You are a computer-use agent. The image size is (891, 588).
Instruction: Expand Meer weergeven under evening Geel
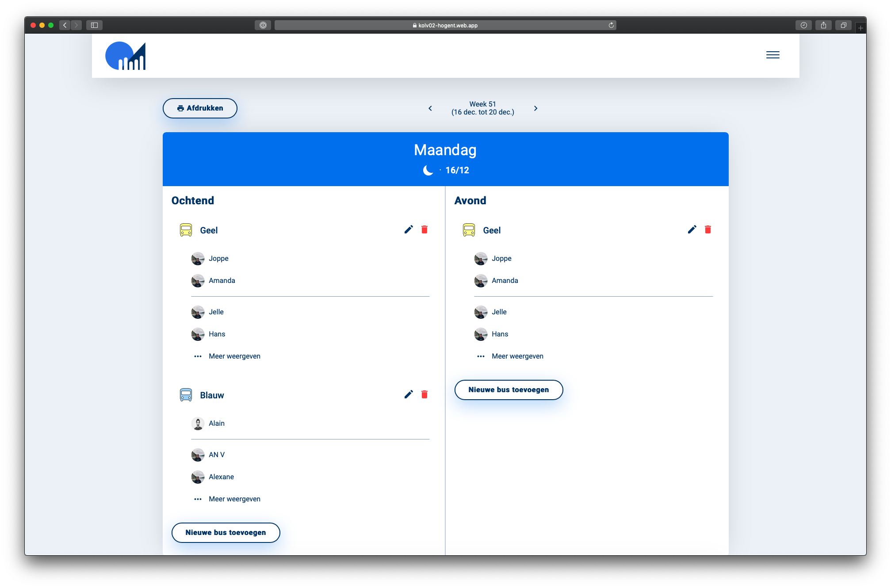(x=517, y=356)
